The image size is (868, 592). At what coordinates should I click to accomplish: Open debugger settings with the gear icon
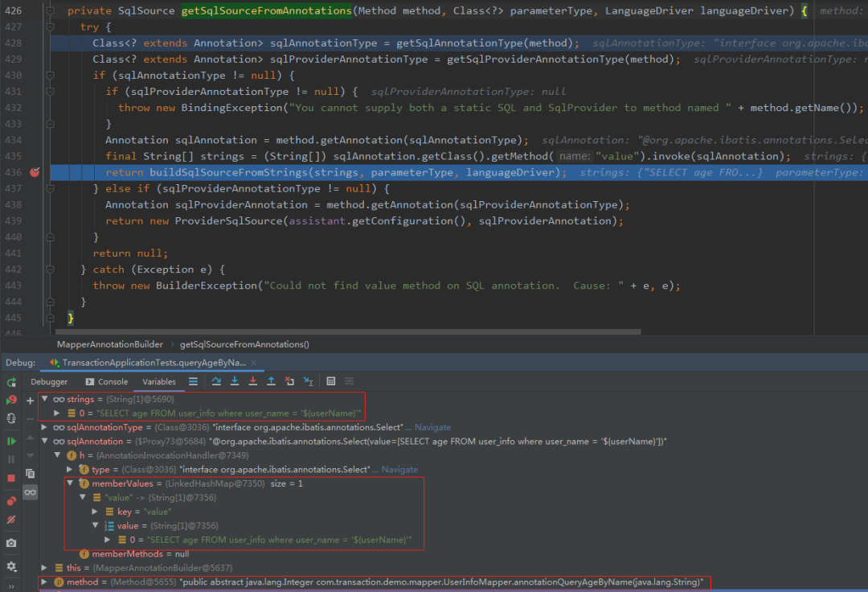(x=11, y=566)
